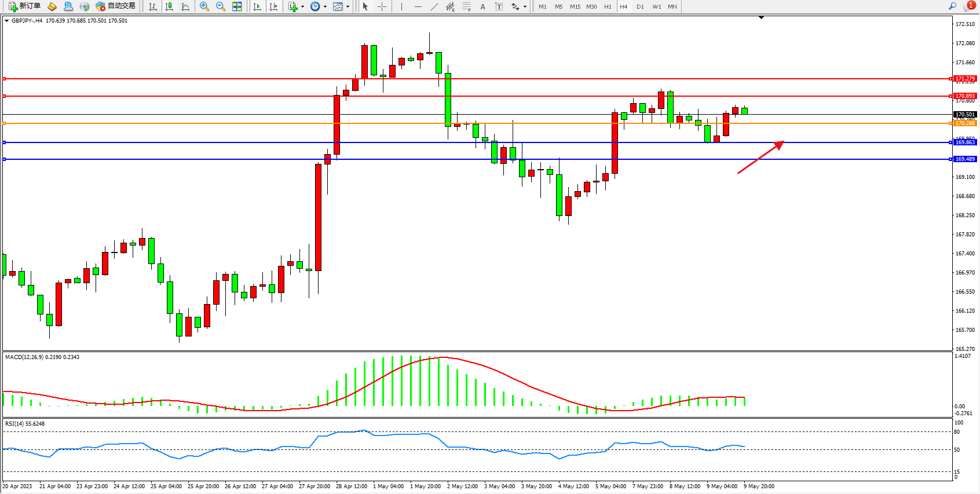Zoom out of the chart

tap(221, 6)
